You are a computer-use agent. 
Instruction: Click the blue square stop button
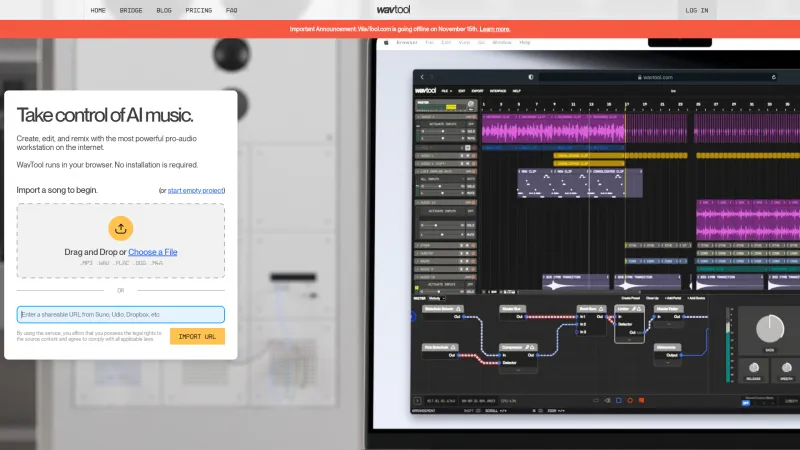click(619, 401)
